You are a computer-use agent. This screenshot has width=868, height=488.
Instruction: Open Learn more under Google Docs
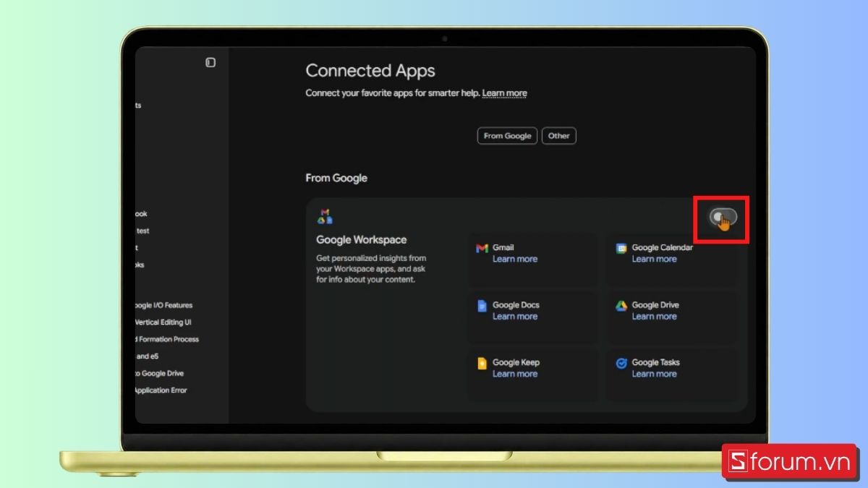(515, 317)
